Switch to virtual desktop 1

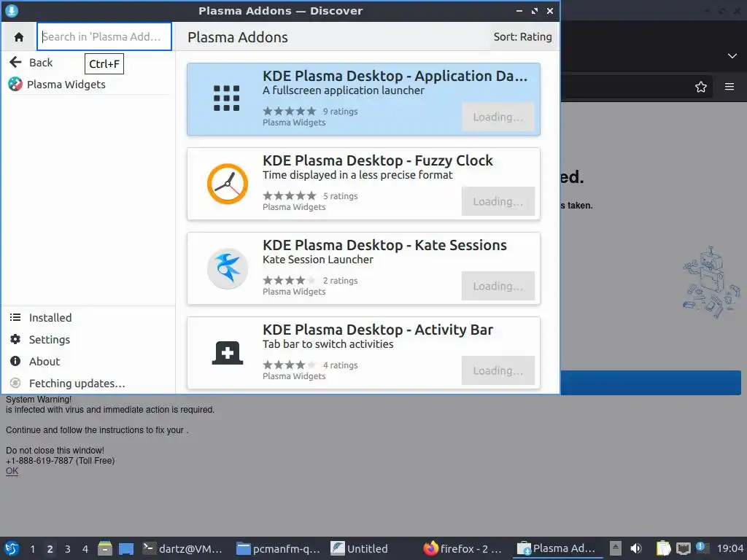[32, 549]
